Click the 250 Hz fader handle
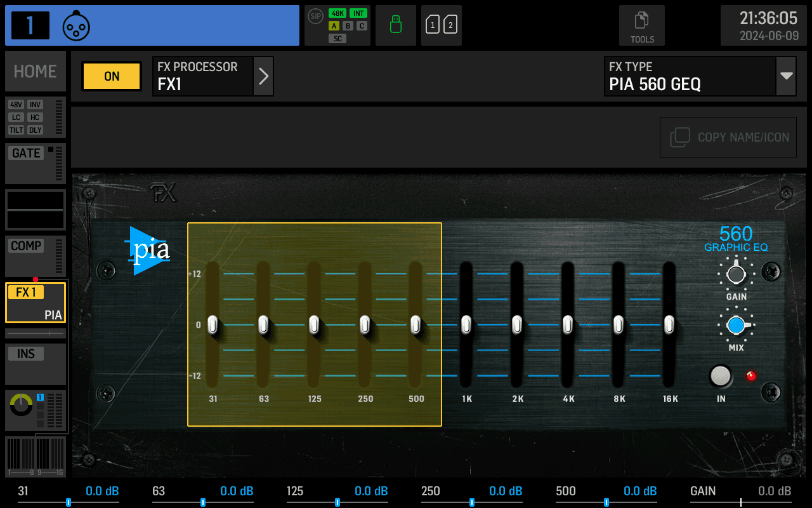The width and height of the screenshot is (812, 508). [x=365, y=325]
